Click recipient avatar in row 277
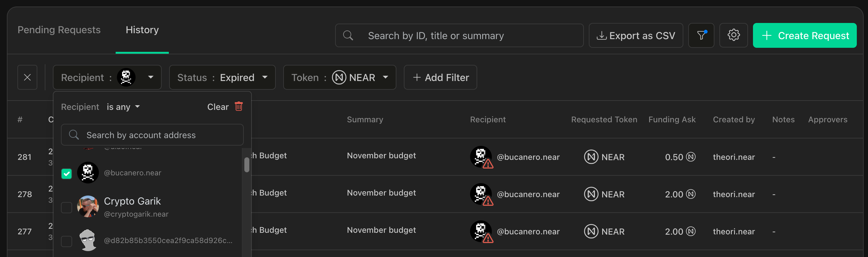Image resolution: width=868 pixels, height=257 pixels. (481, 232)
